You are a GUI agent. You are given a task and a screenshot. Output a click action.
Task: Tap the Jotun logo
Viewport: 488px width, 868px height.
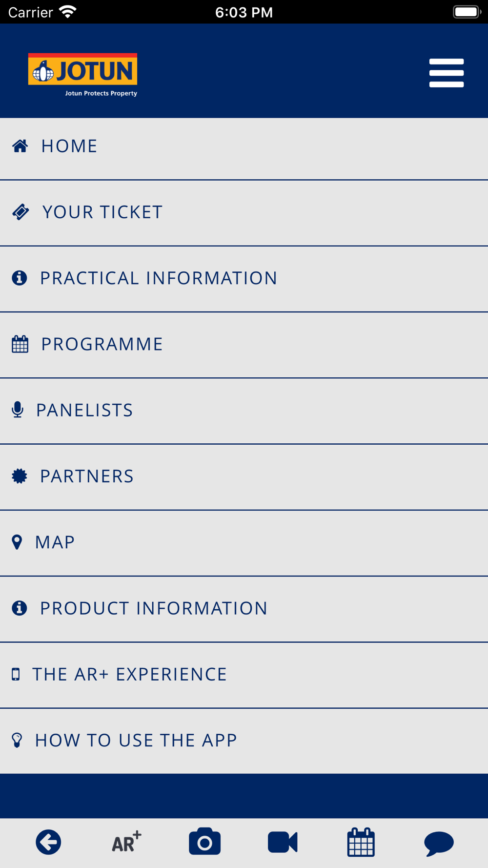point(82,75)
